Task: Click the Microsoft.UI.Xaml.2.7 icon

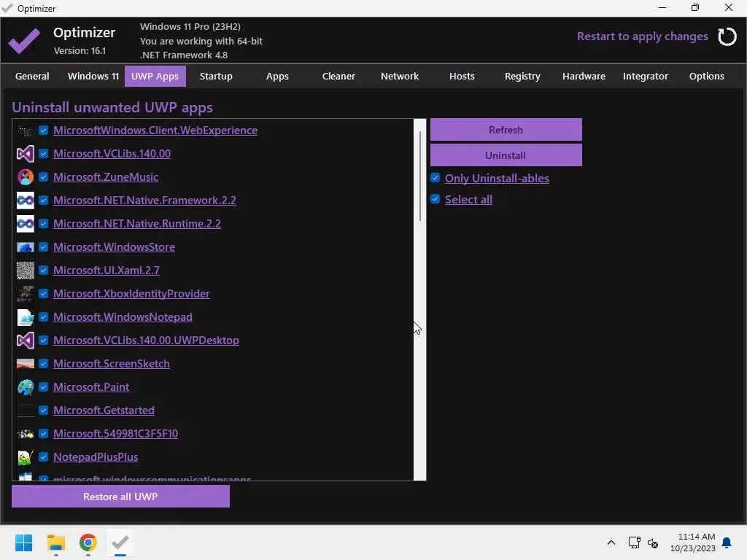Action: [x=26, y=271]
